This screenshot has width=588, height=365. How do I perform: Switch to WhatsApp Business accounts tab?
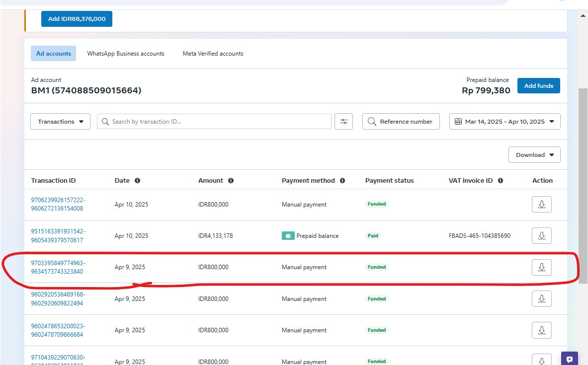pyautogui.click(x=125, y=54)
